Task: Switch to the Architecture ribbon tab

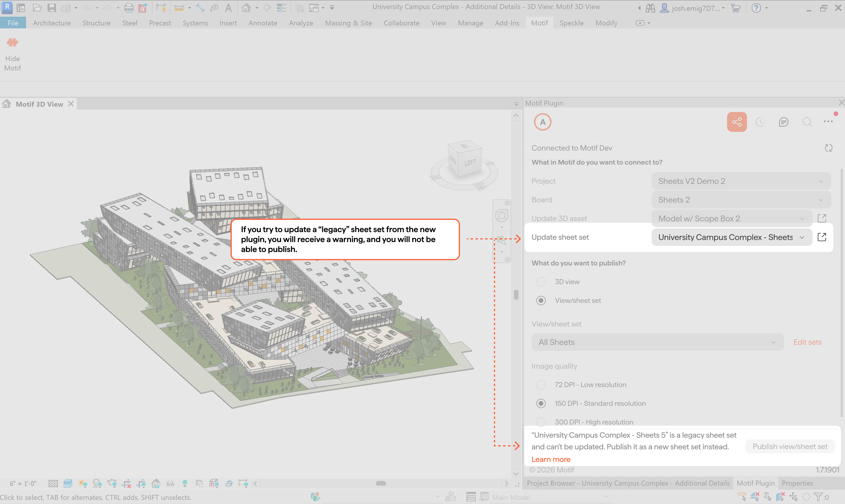Action: 52,23
